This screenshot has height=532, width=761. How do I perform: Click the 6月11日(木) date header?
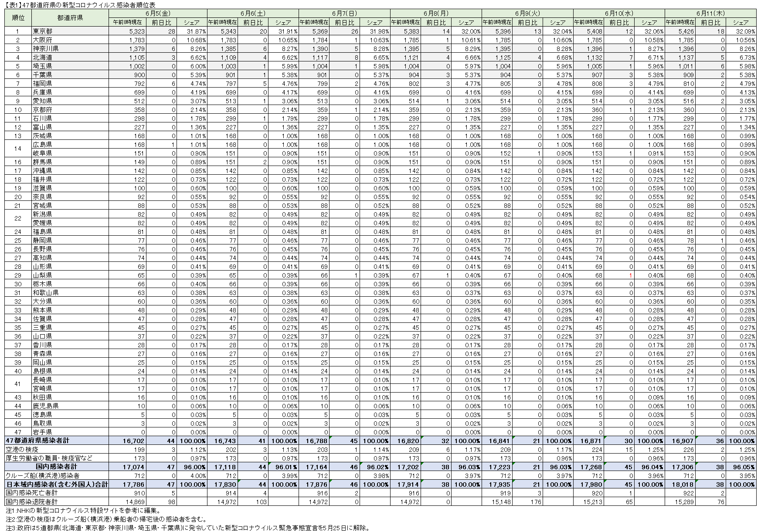coord(710,14)
